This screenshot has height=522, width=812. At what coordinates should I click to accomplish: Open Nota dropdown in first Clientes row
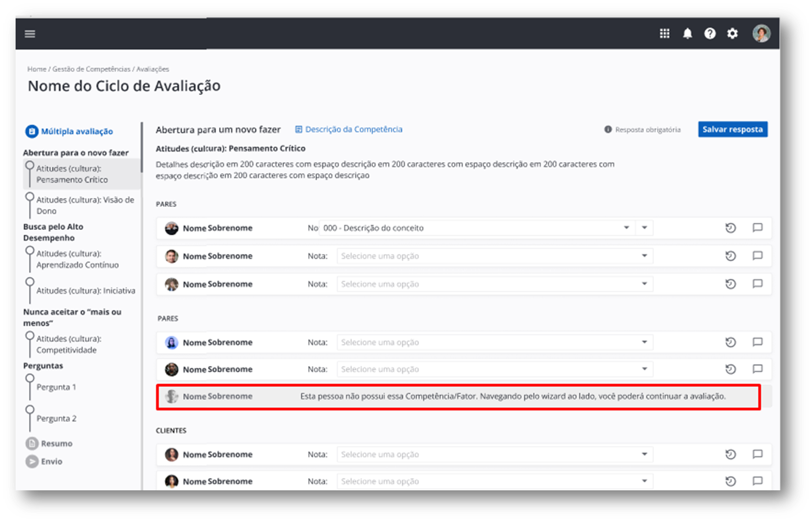494,454
